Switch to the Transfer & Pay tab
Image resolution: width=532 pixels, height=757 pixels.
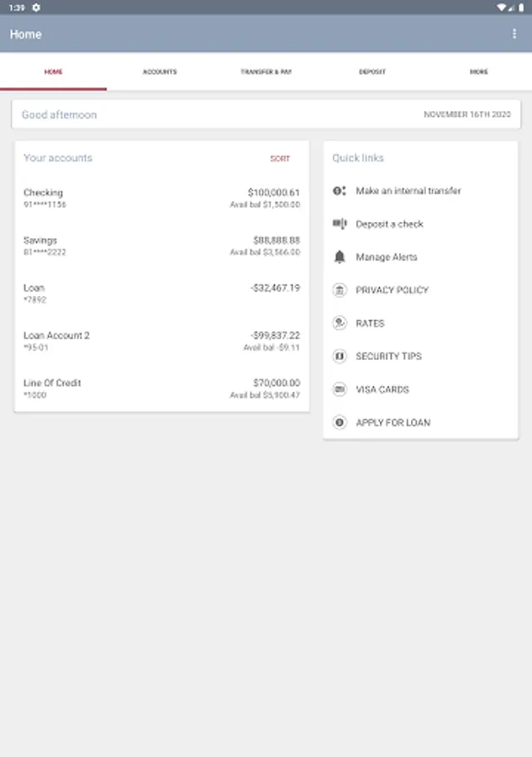coord(266,71)
